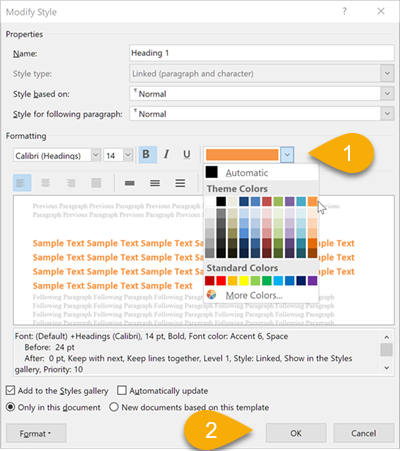The height and width of the screenshot is (451, 400).
Task: Expand the Style type dropdown
Action: point(387,73)
